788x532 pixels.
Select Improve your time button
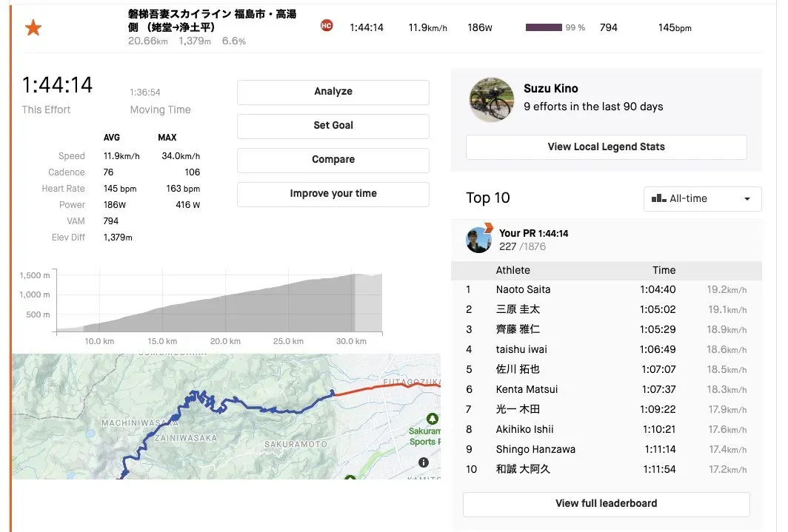(333, 194)
